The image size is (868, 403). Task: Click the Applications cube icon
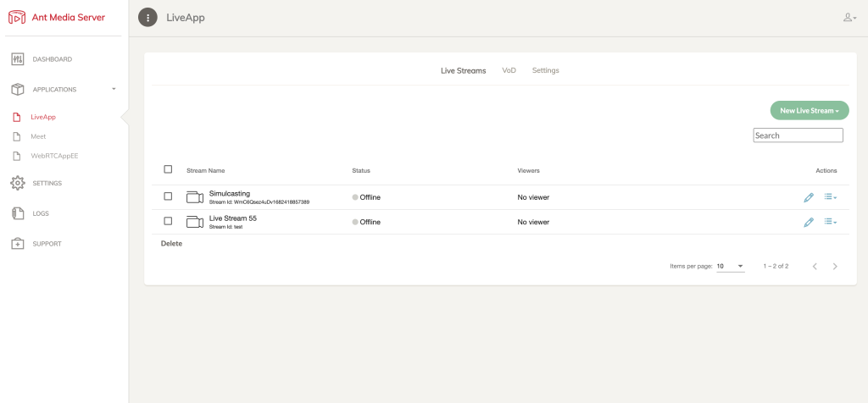(x=18, y=90)
